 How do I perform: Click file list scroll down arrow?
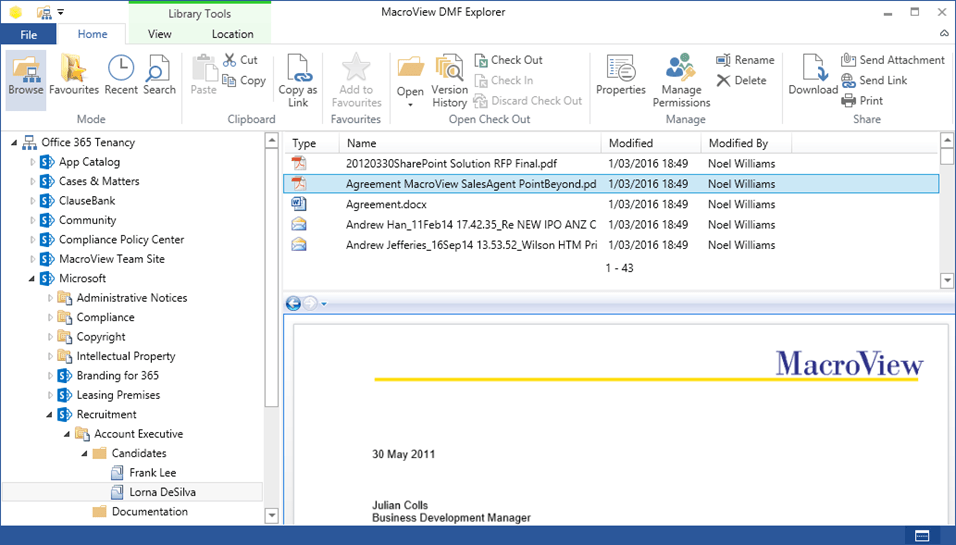[947, 280]
